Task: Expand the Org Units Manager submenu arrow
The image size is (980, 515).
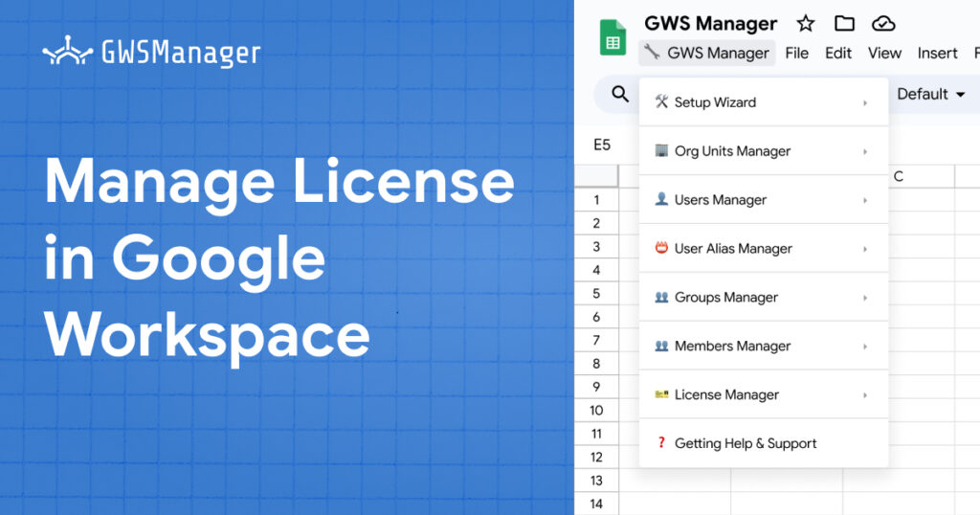Action: [x=865, y=151]
